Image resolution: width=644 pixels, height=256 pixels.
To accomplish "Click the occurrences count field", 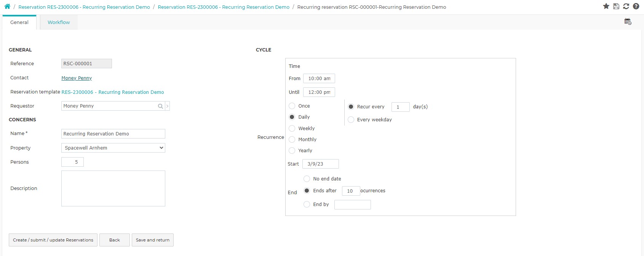I will pyautogui.click(x=351, y=191).
